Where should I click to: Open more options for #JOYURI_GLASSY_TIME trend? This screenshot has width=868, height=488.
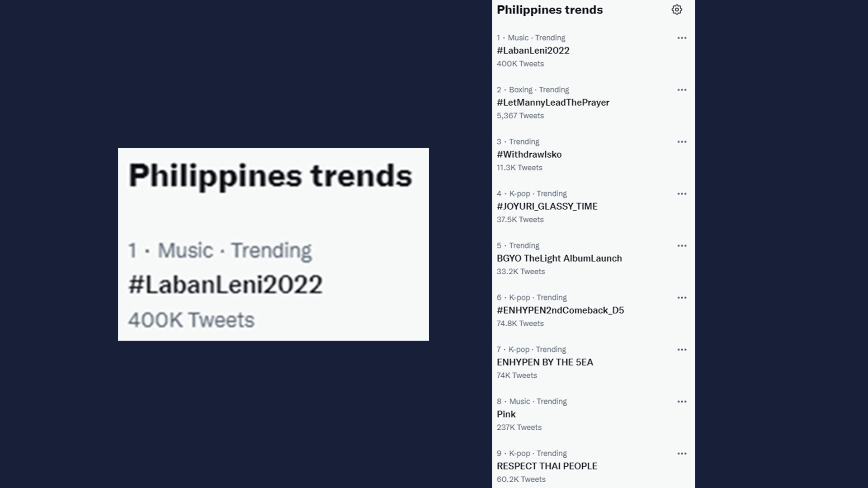(682, 194)
